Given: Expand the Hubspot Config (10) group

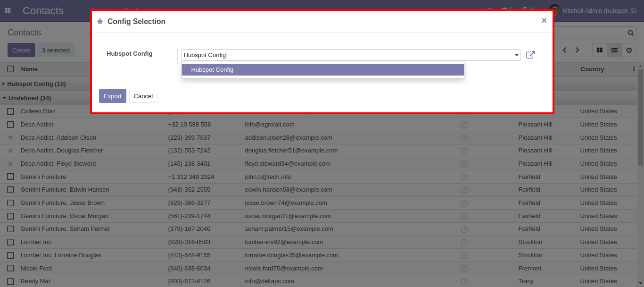Looking at the screenshot, I should click(36, 84).
